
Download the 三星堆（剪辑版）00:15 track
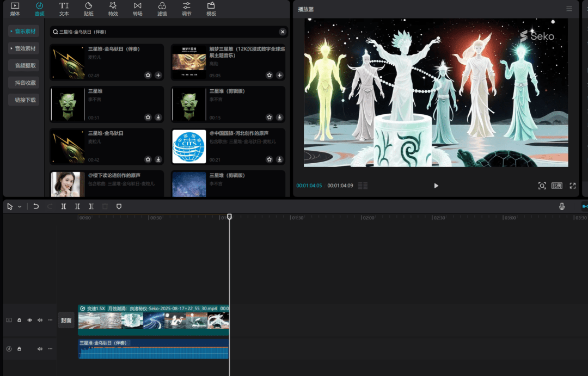(x=279, y=118)
